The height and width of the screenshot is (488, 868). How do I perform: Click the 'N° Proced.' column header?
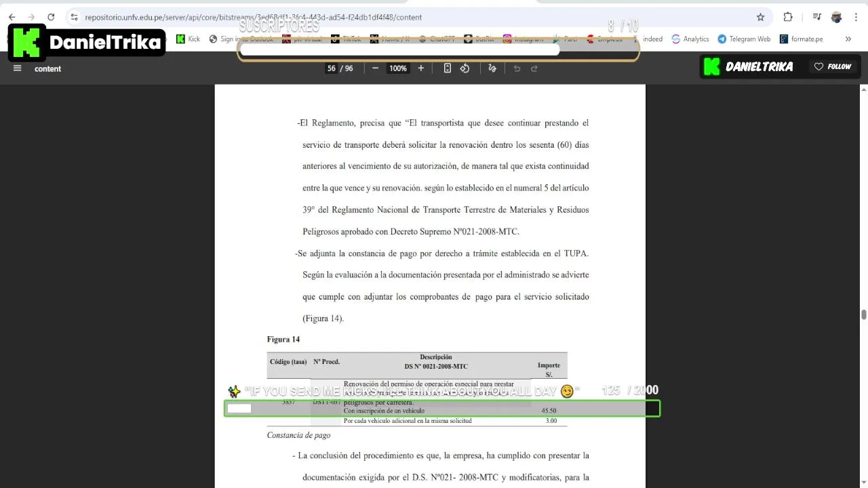point(326,362)
